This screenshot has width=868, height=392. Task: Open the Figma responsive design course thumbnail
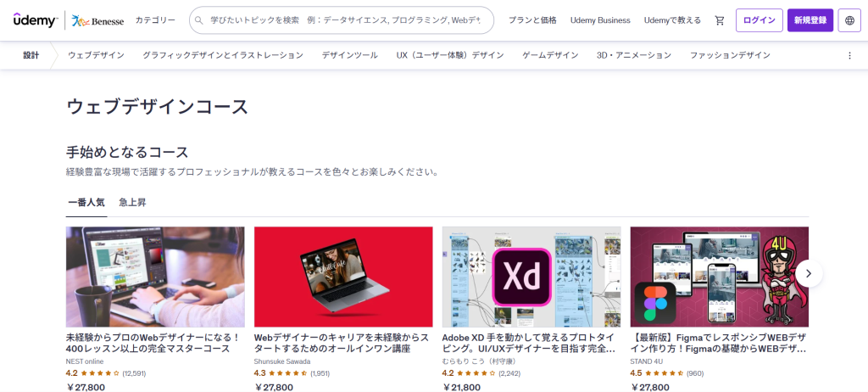719,277
